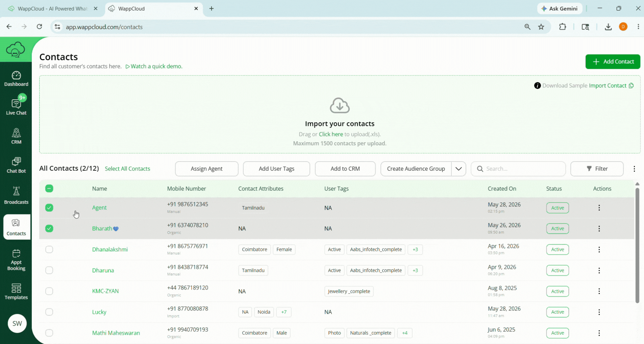Click the browser zoom magnifier icon

pos(527,27)
